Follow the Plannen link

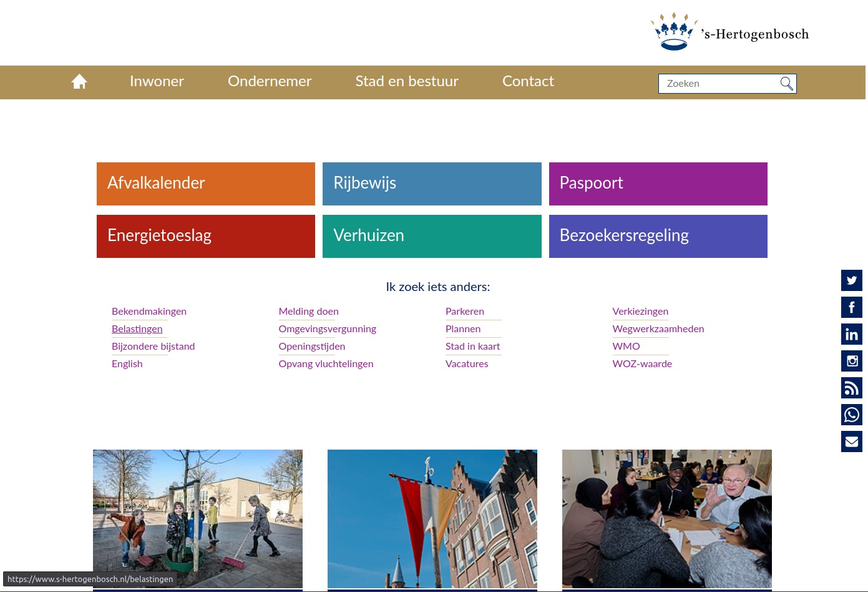pos(463,328)
